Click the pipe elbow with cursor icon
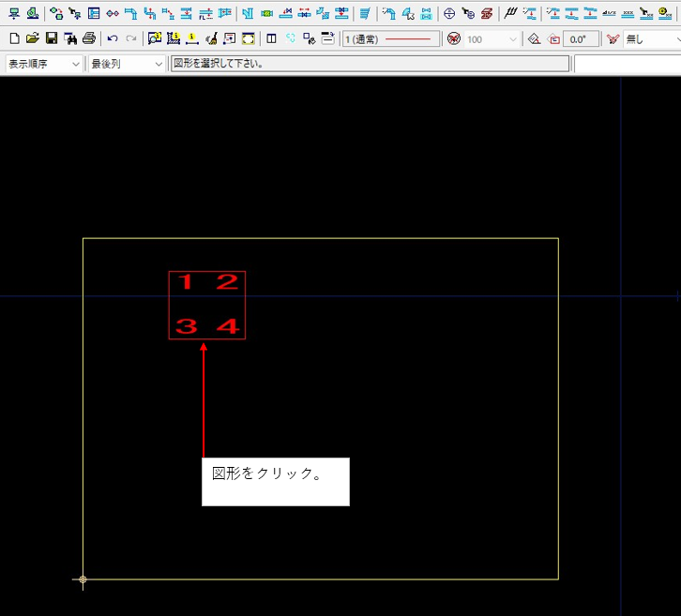This screenshot has height=616, width=681. [408, 14]
